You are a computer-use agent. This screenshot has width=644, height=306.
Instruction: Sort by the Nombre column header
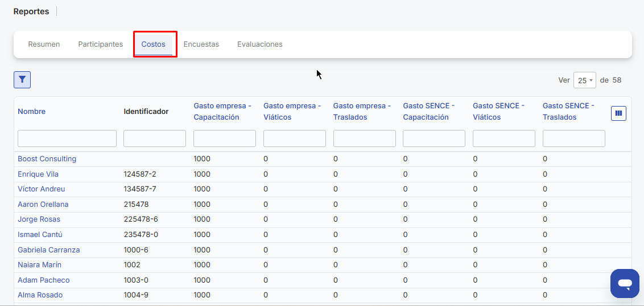point(31,112)
